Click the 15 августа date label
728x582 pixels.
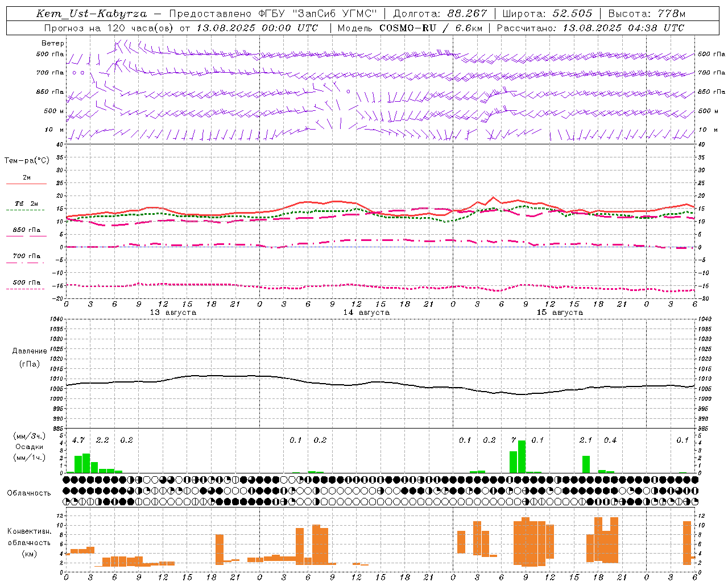[x=560, y=313]
